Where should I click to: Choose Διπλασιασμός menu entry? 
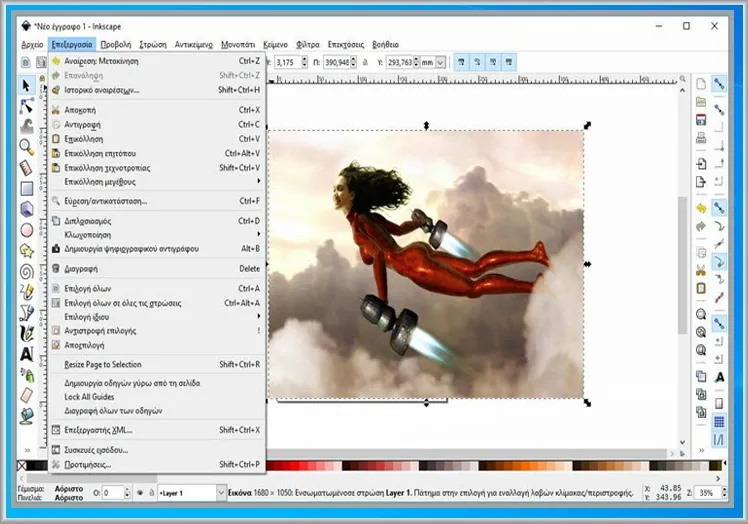pyautogui.click(x=156, y=221)
